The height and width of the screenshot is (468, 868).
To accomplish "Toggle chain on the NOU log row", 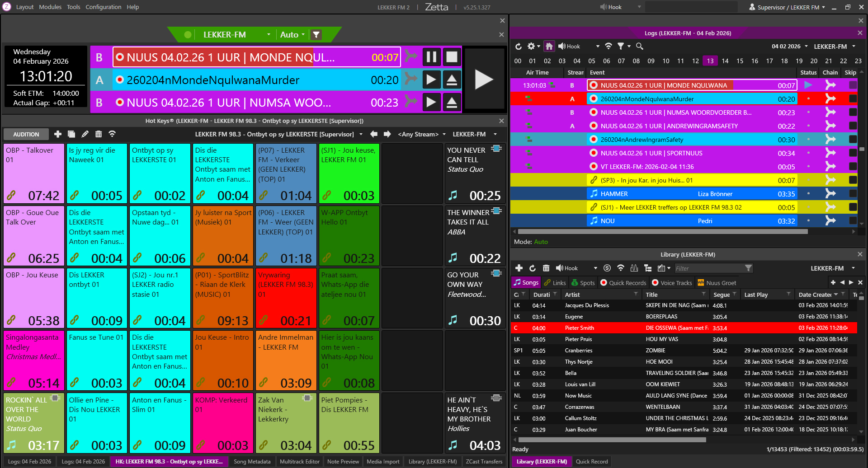I will coord(830,221).
